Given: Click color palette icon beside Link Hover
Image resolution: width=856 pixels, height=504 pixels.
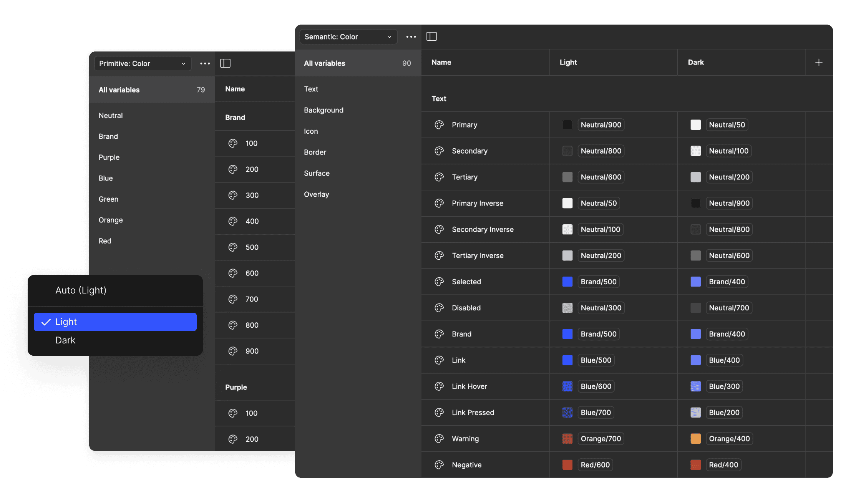Looking at the screenshot, I should tap(439, 386).
